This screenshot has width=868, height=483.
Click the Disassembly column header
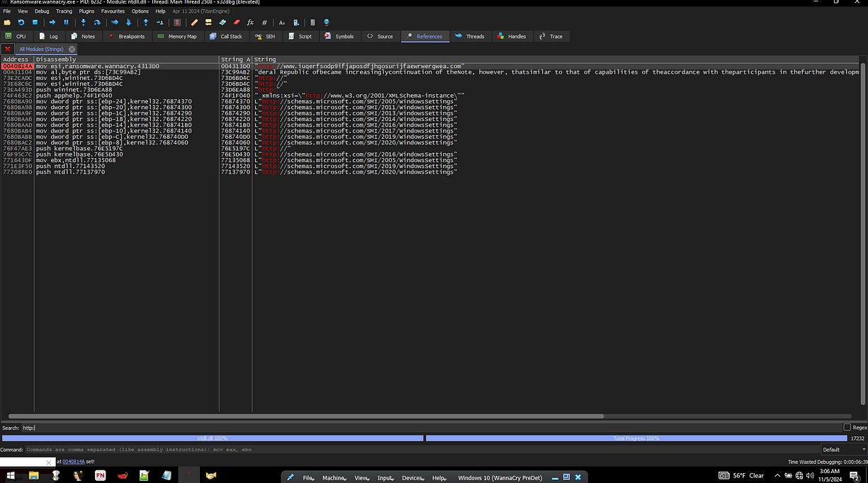pyautogui.click(x=126, y=59)
